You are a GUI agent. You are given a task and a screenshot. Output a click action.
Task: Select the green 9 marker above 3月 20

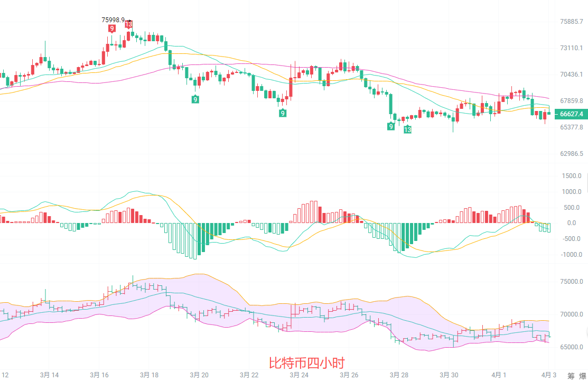pos(195,99)
